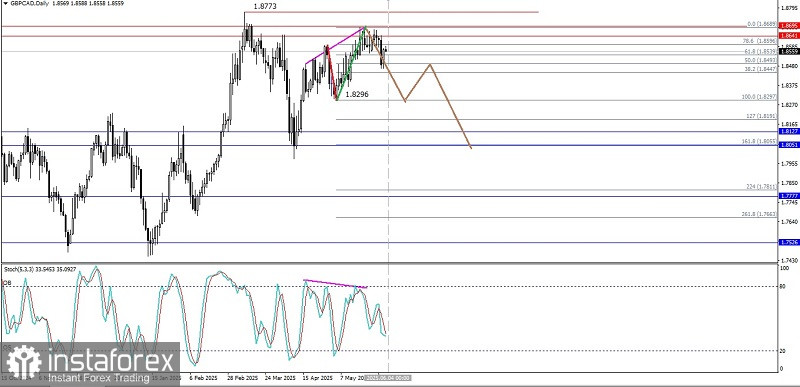The image size is (800, 387).
Task: Click the stochastic scale value 80
Action: pos(783,287)
